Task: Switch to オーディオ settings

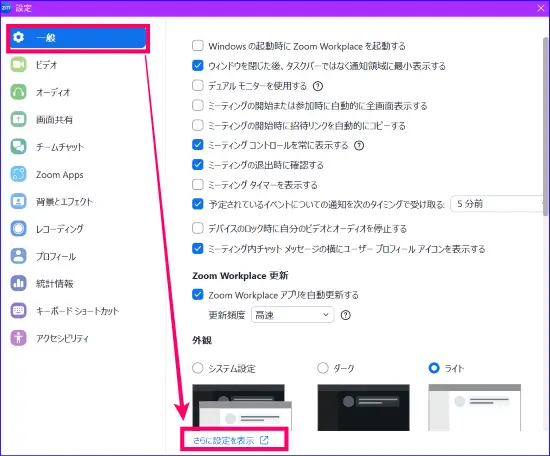Action: coord(78,92)
